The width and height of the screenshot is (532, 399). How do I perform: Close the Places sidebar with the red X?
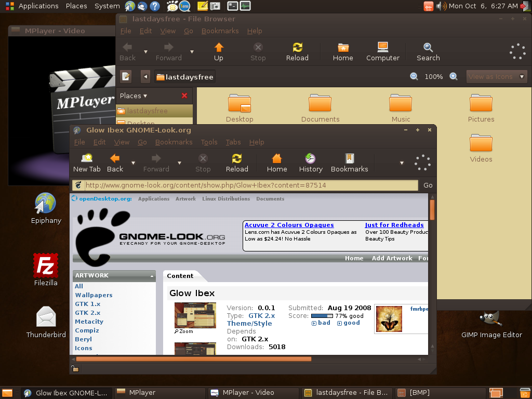184,96
